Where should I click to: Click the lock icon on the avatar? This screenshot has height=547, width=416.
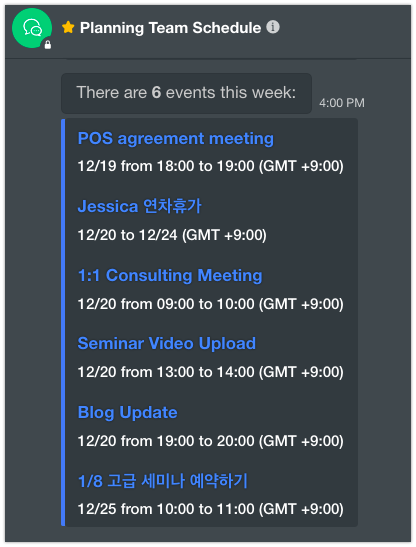[48, 45]
